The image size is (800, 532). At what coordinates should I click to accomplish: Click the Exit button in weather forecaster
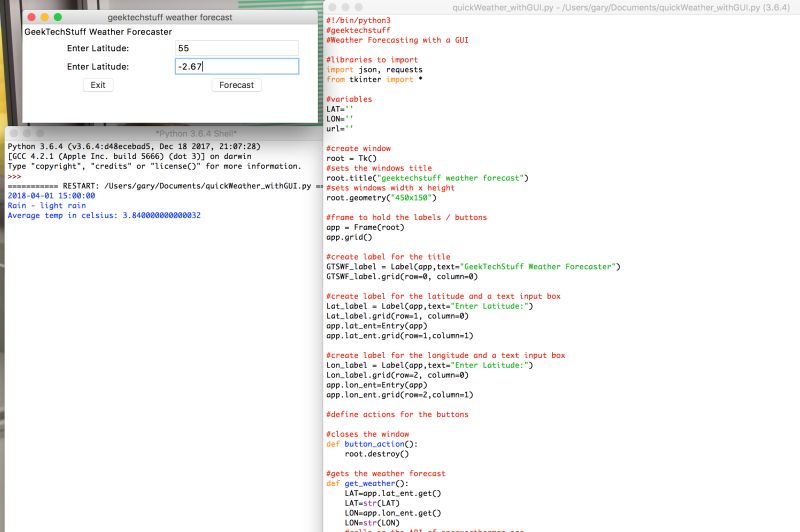98,85
